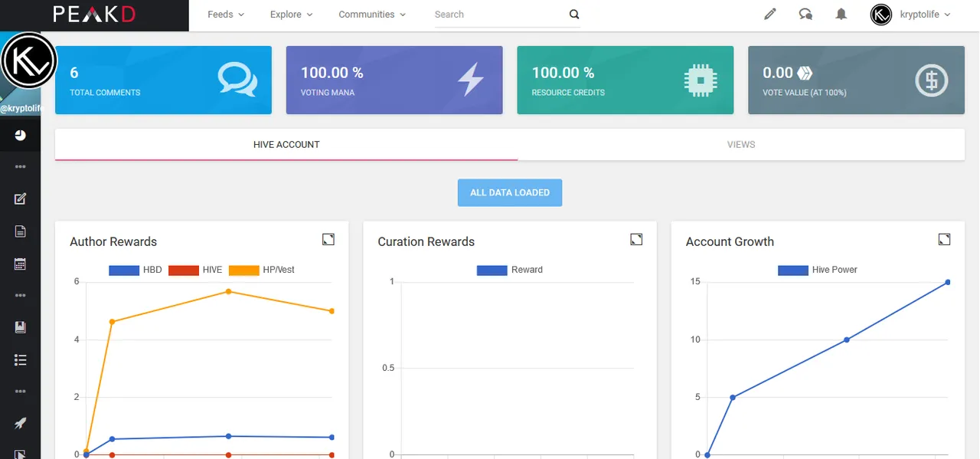This screenshot has height=459, width=980.
Task: Switch to the VIEWS tab
Action: (x=741, y=144)
